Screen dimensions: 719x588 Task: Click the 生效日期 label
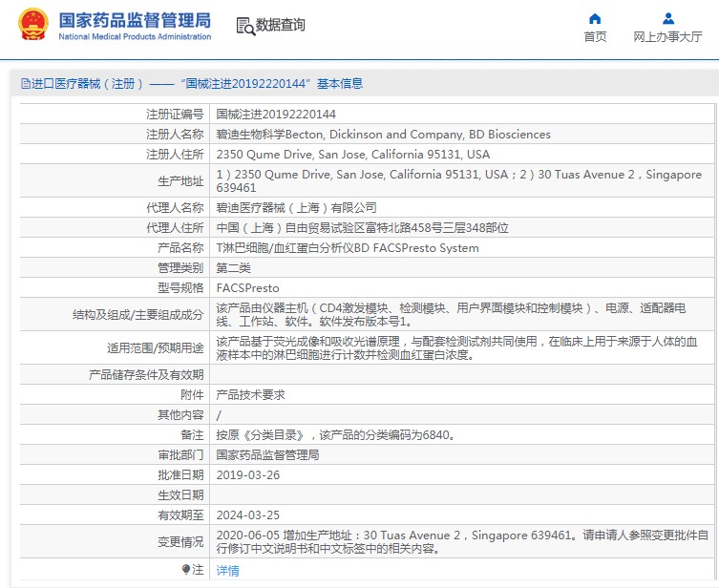coord(180,495)
